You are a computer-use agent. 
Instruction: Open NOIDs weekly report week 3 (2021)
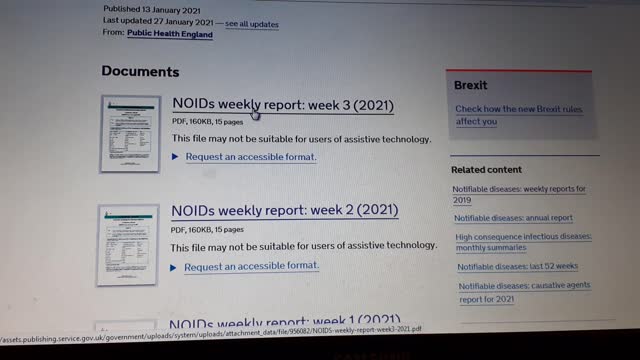[283, 105]
